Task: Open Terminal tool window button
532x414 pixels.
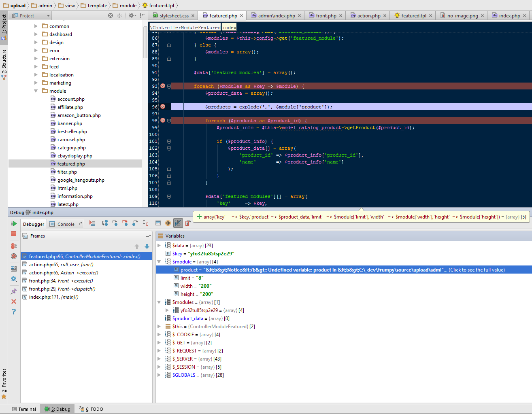Action: [x=24, y=409]
